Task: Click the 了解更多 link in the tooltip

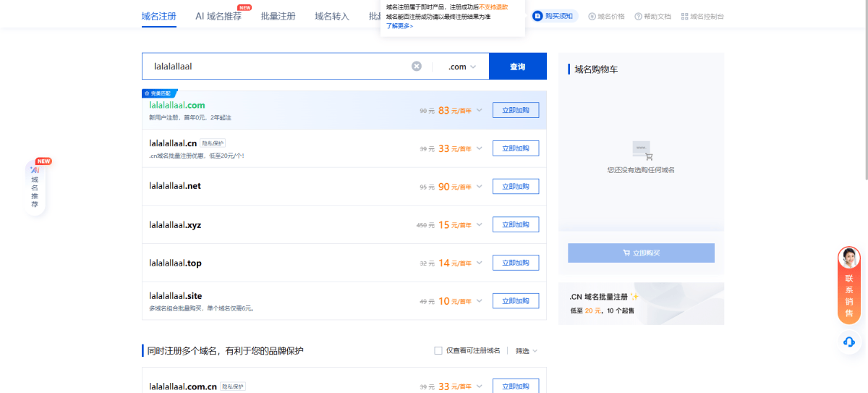Action: (399, 25)
